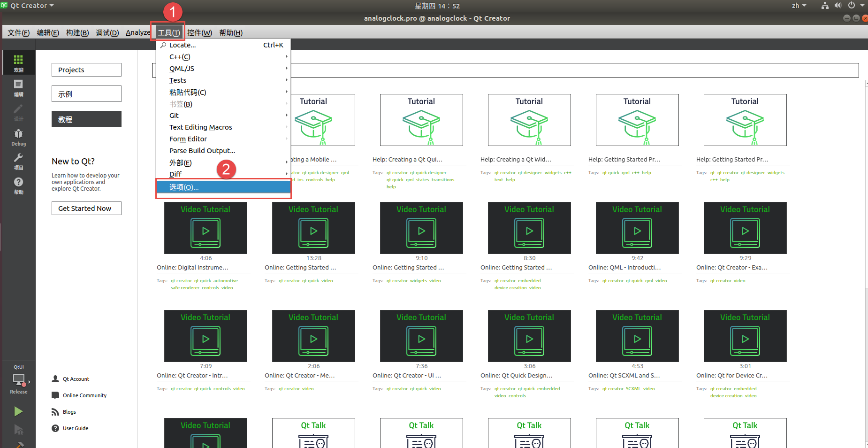The width and height of the screenshot is (868, 448).
Task: Open the Qt Creator app menu in top bar
Action: click(x=28, y=6)
